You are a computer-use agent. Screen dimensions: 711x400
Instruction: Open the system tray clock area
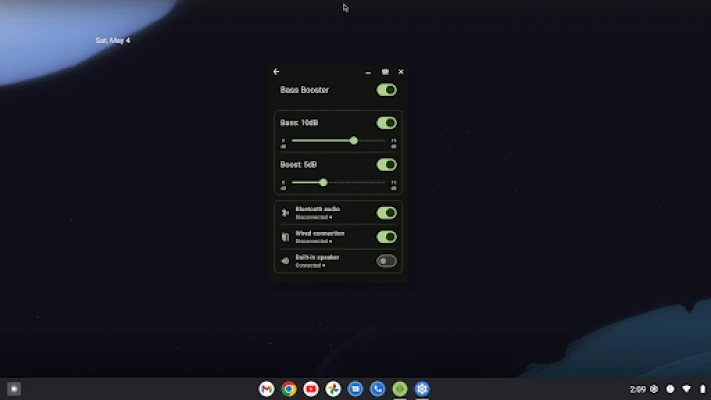pos(638,389)
